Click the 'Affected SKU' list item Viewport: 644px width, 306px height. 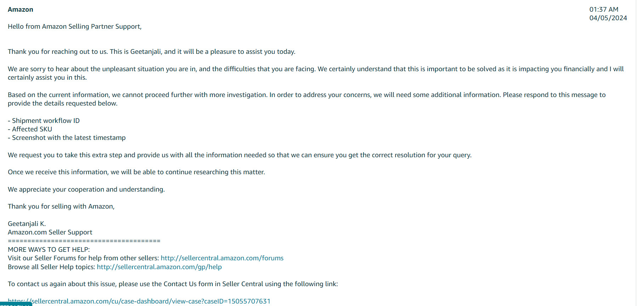30,129
